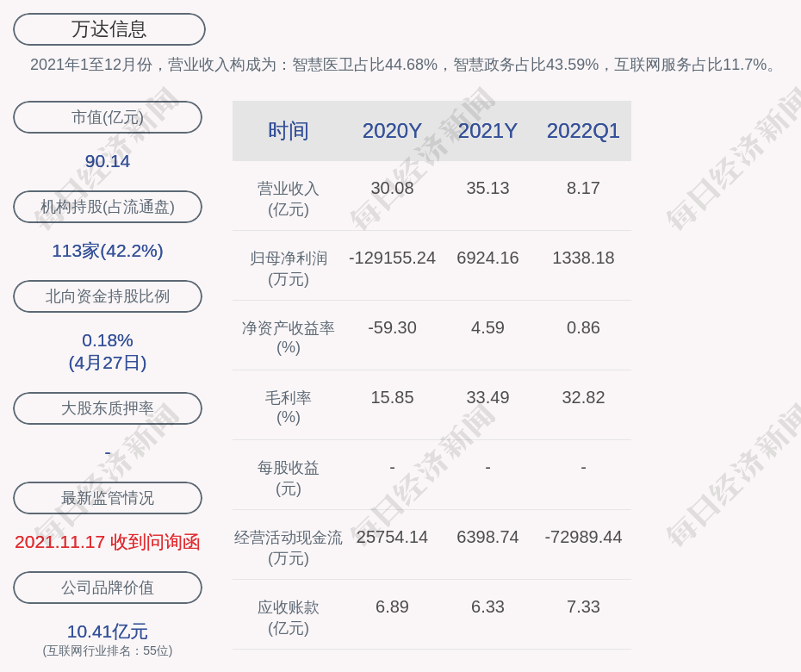801x672 pixels.
Task: Select the return on equity value 0.86
Action: [583, 327]
